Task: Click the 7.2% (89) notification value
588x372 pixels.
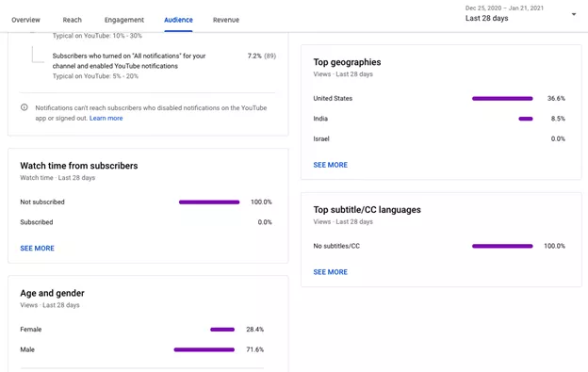Action: pos(262,56)
